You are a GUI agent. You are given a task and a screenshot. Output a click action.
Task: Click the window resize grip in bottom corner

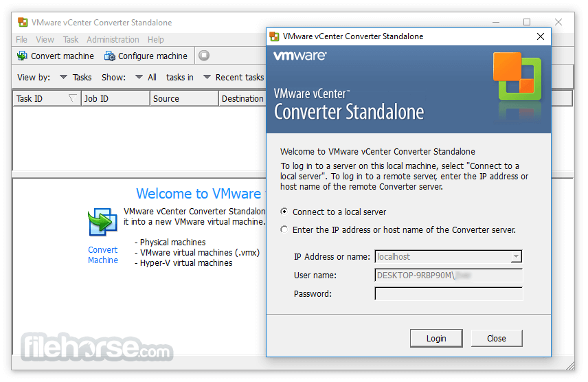click(569, 365)
